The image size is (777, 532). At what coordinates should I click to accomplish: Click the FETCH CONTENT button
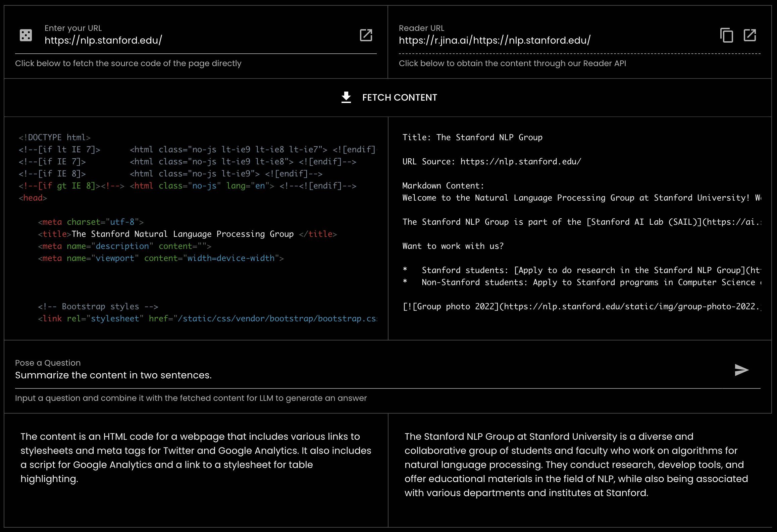pos(388,97)
